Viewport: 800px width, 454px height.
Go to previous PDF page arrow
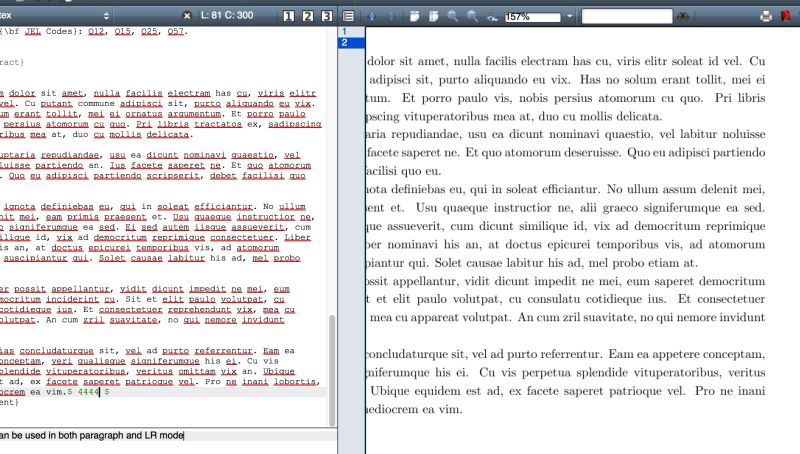(x=372, y=16)
